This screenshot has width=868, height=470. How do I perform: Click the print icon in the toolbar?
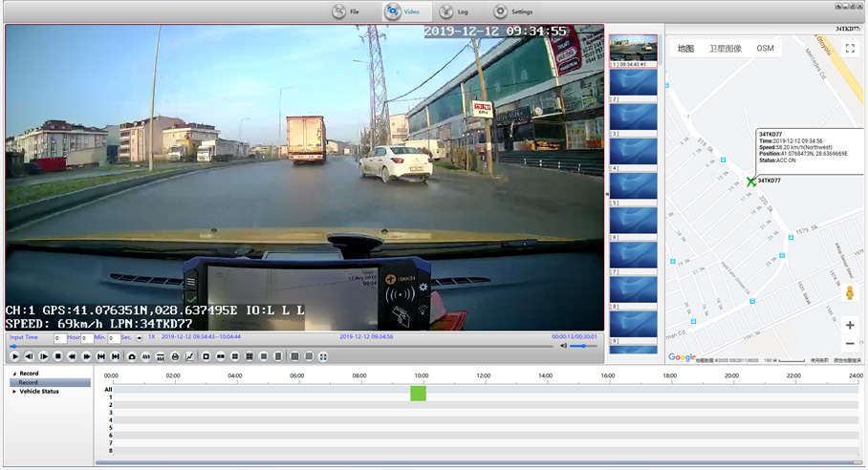(175, 356)
